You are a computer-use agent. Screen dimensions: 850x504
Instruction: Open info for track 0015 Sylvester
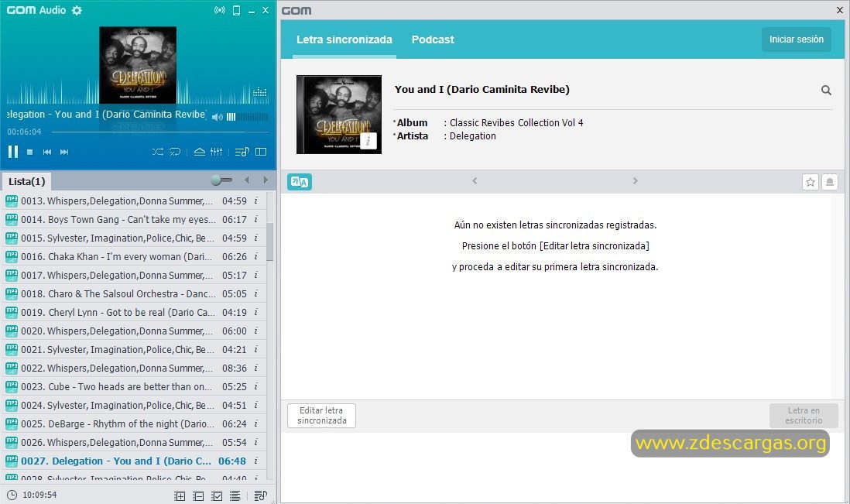(256, 238)
